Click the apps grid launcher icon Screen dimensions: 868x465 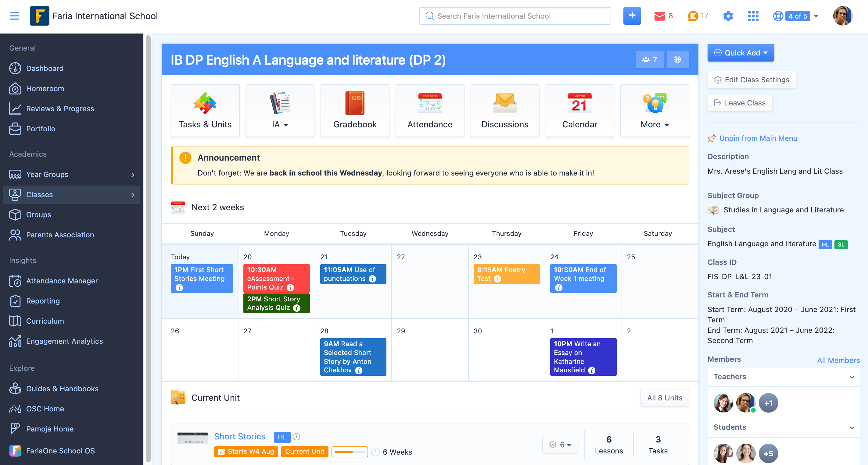[x=753, y=16]
